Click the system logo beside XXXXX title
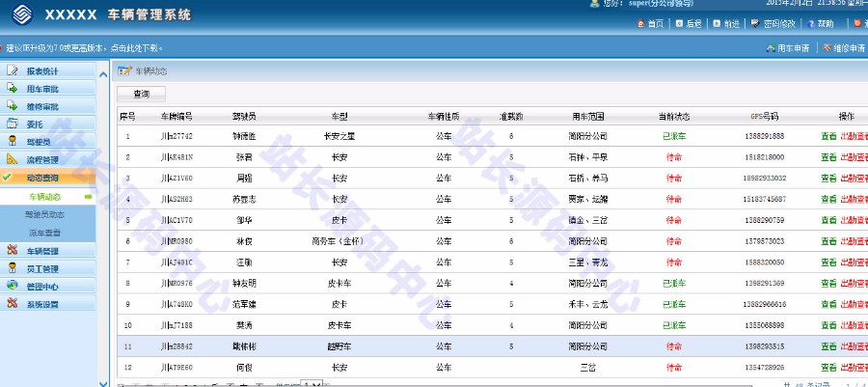868x387 pixels. tap(23, 14)
